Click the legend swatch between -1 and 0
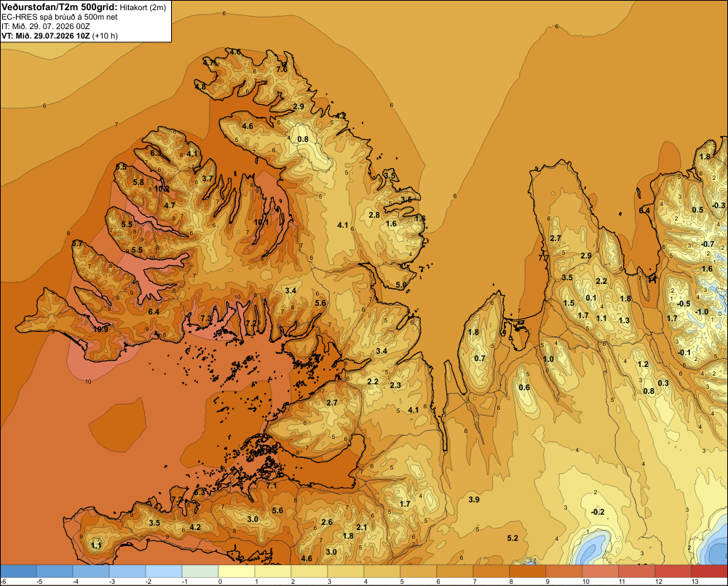The width and height of the screenshot is (728, 586). click(x=200, y=571)
